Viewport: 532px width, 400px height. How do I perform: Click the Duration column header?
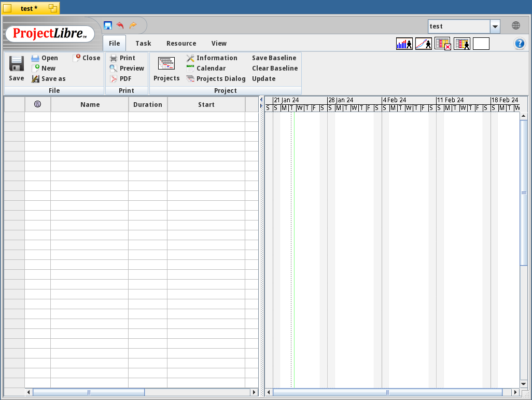pyautogui.click(x=148, y=105)
